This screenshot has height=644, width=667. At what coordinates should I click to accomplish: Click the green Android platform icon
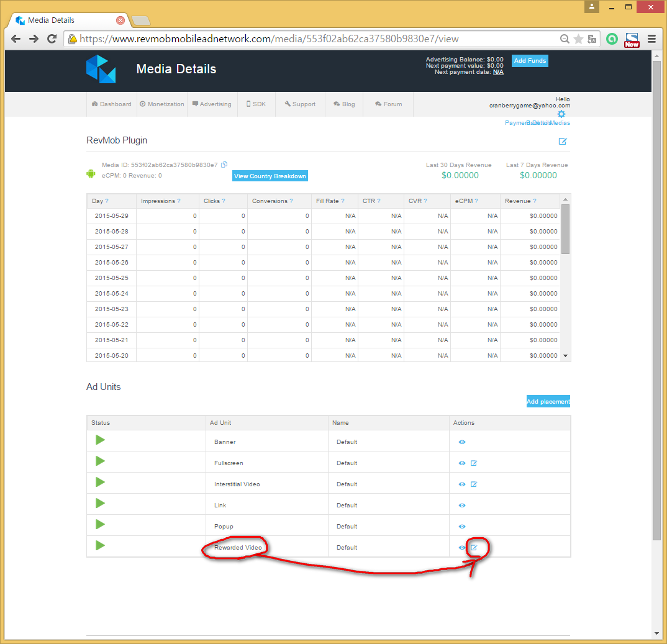coord(91,173)
